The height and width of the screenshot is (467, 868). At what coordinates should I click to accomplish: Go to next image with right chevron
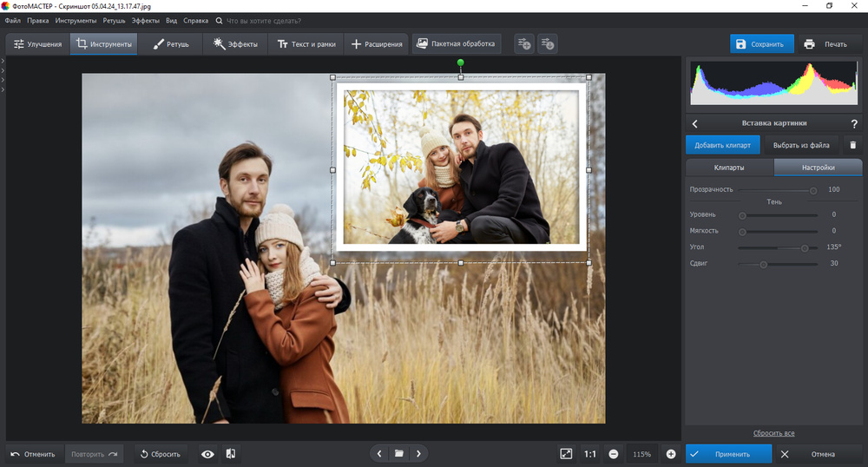pyautogui.click(x=418, y=454)
